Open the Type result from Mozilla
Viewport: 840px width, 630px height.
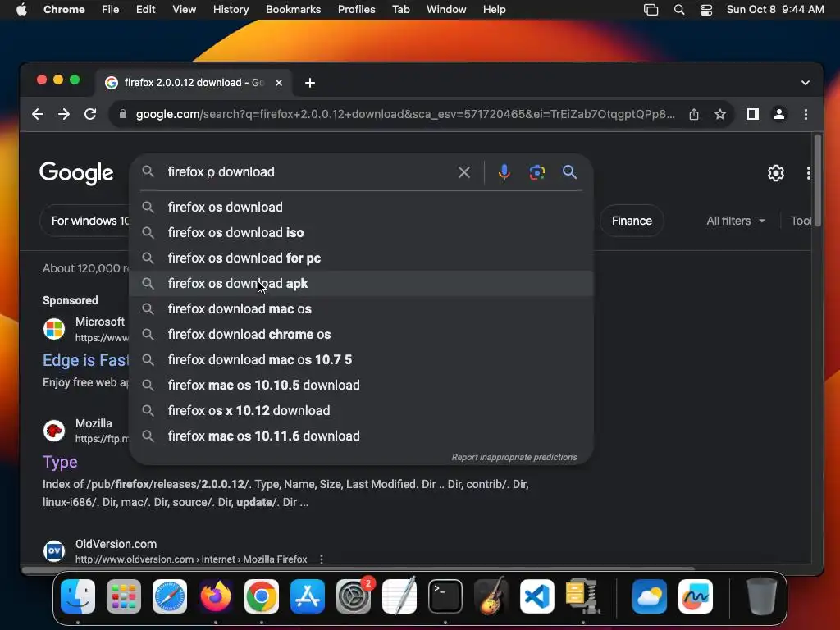click(x=60, y=462)
